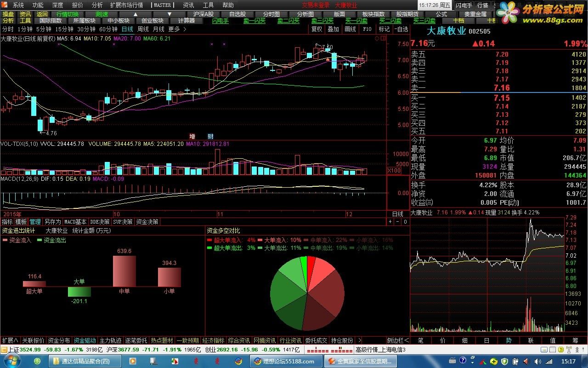Click the 闪电手 button in the top-right
Viewport: 588px width, 368px height.
point(464,5)
